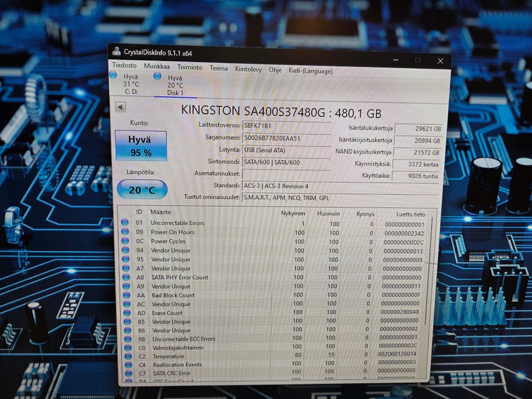Click the KINGSTON SA400S37480G model title

(282, 111)
